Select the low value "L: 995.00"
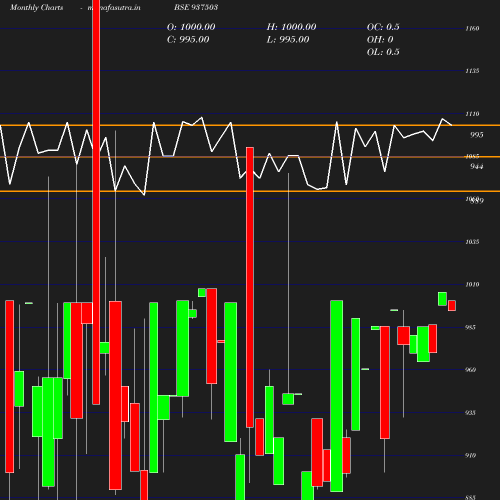The width and height of the screenshot is (500, 500). point(288,39)
